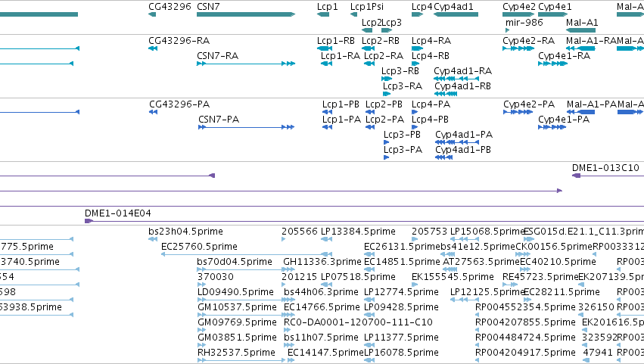The height and width of the screenshot is (364, 644).
Task: Click the Lcp1-RA transcript label
Action: (341, 56)
